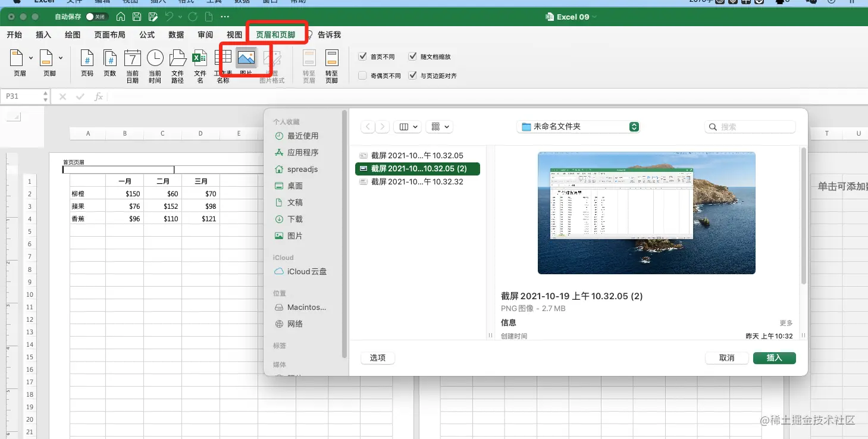Click the new document icon in the title bar

[x=209, y=17]
